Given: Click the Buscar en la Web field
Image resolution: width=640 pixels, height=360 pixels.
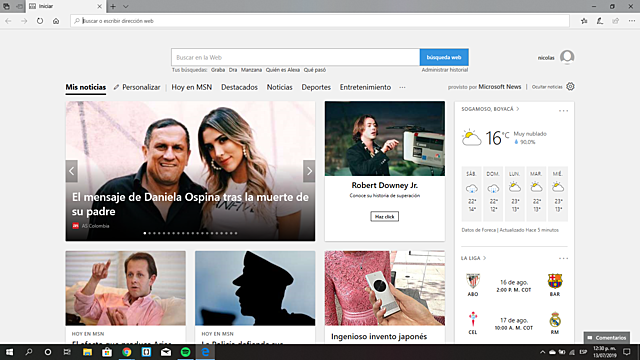Looking at the screenshot, I should pos(296,57).
